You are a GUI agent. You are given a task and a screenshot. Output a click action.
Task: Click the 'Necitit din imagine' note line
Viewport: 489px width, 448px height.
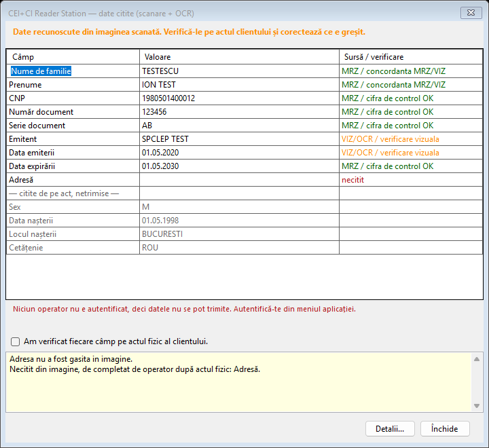(134, 369)
